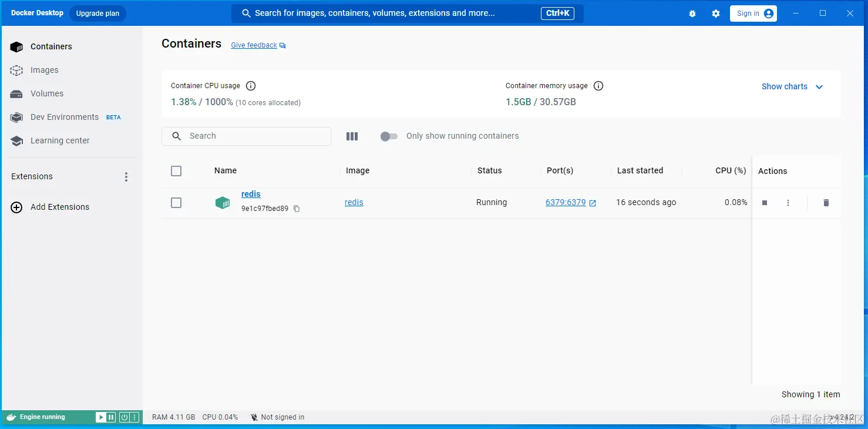Copy container ID 9e1c97fbed89
The height and width of the screenshot is (429, 868).
[297, 209]
